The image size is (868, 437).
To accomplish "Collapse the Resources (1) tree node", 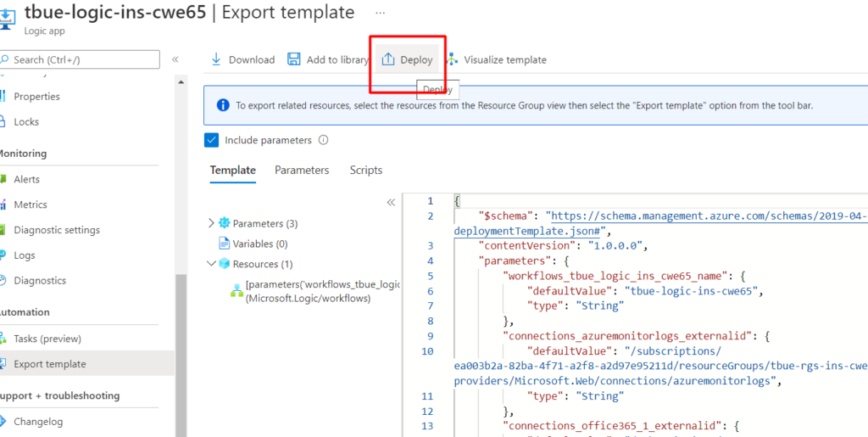I will pyautogui.click(x=210, y=264).
